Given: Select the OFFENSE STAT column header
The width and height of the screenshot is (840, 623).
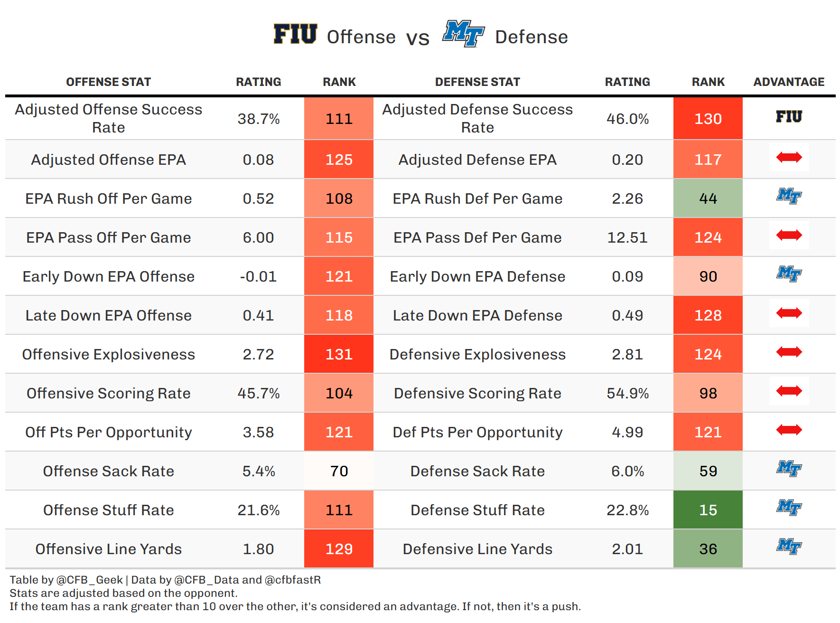Looking at the screenshot, I should click(x=108, y=82).
